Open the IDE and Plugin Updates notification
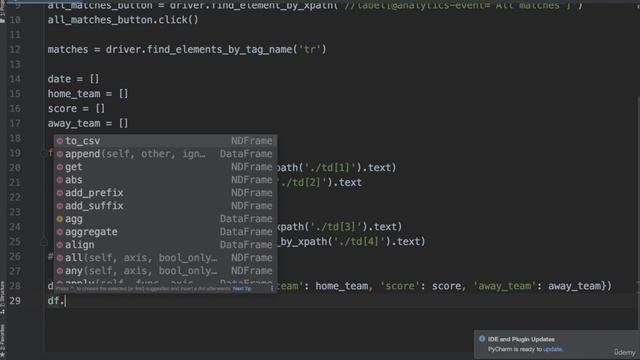 pyautogui.click(x=556, y=344)
